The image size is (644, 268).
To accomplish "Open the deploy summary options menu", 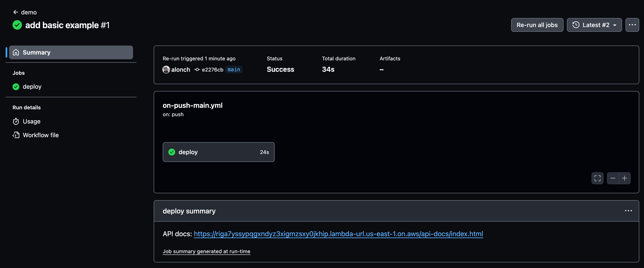I will pyautogui.click(x=628, y=211).
